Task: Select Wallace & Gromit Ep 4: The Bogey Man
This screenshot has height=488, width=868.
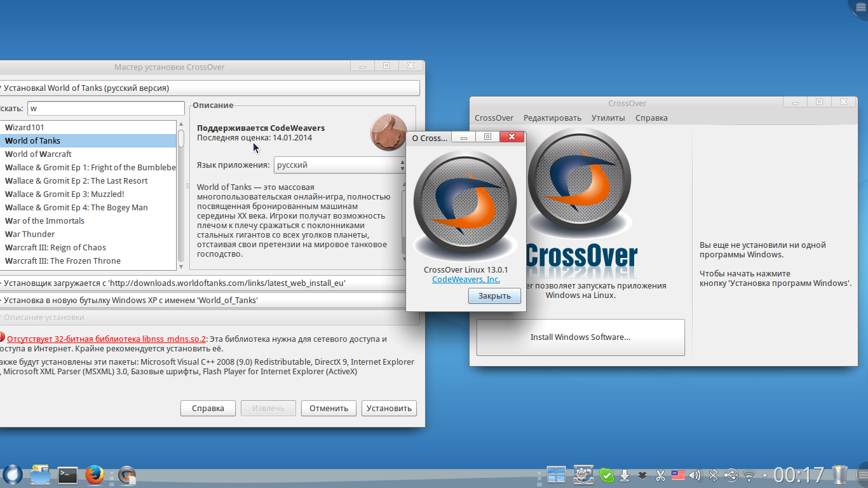Action: pyautogui.click(x=88, y=207)
